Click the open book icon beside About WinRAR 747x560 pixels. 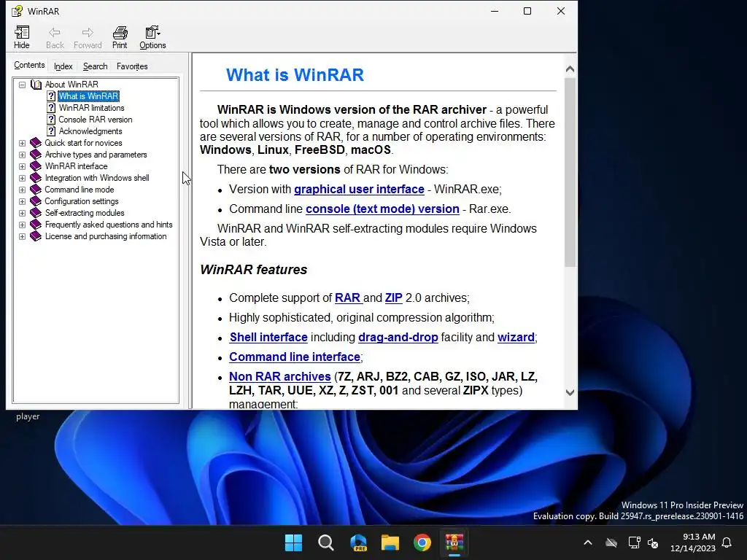tap(36, 85)
